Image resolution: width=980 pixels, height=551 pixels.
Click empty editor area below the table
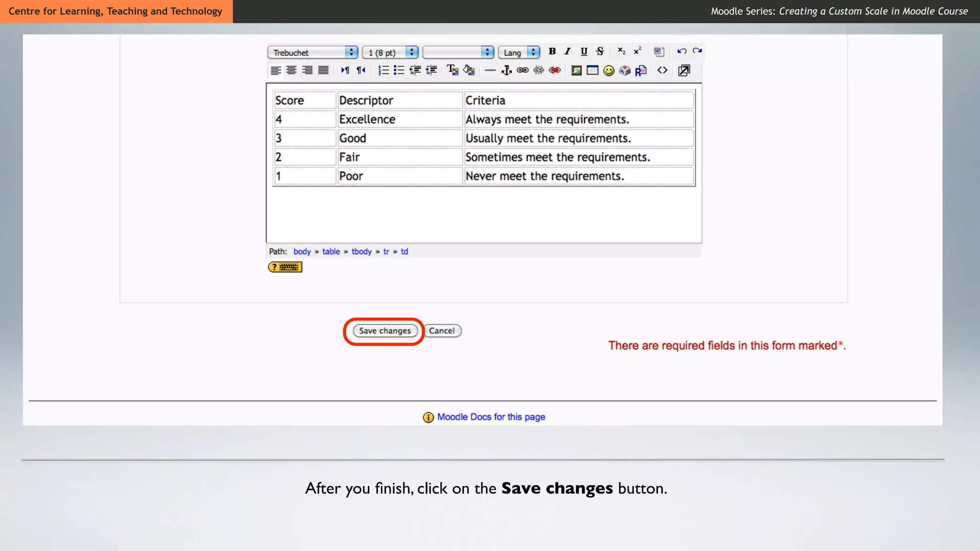[484, 214]
